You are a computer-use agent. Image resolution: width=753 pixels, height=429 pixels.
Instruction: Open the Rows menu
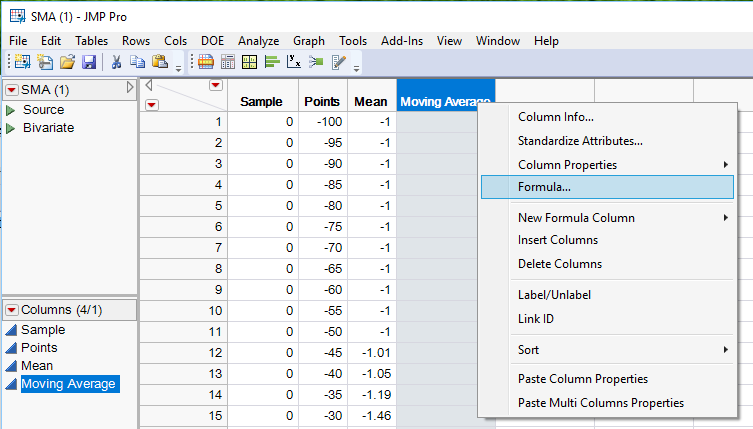pyautogui.click(x=136, y=41)
